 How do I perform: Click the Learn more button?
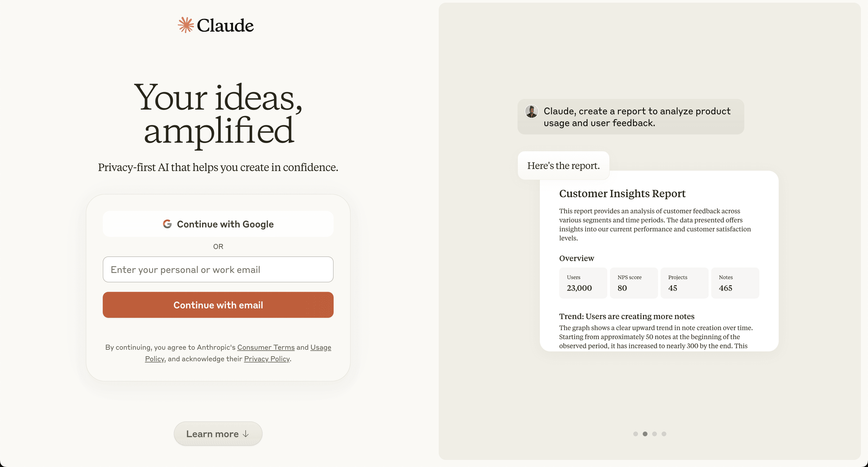218,434
